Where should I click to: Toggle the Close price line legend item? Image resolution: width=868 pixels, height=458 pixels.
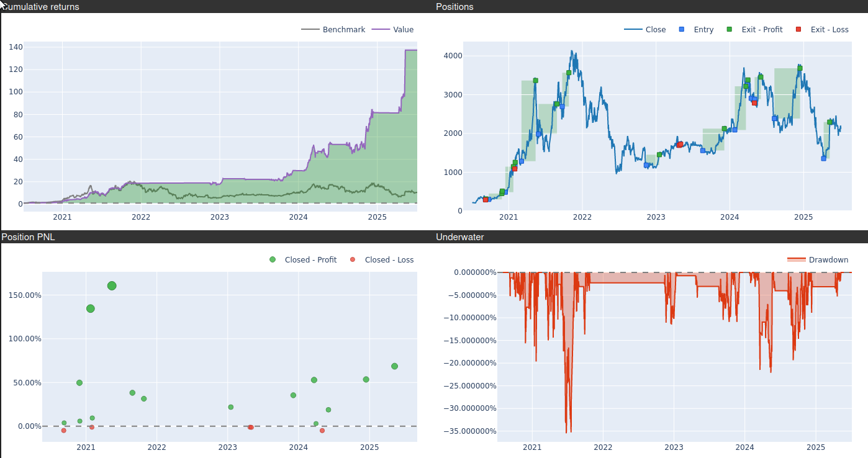pyautogui.click(x=655, y=30)
